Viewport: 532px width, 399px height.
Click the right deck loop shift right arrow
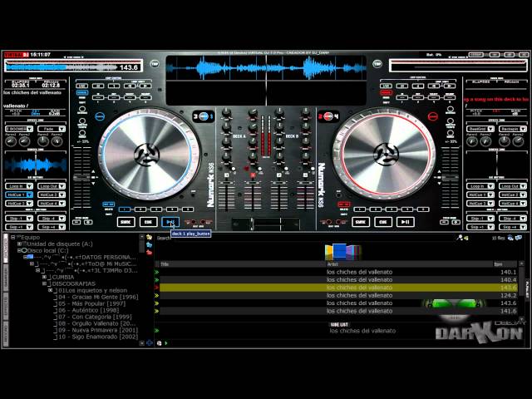pos(450,86)
